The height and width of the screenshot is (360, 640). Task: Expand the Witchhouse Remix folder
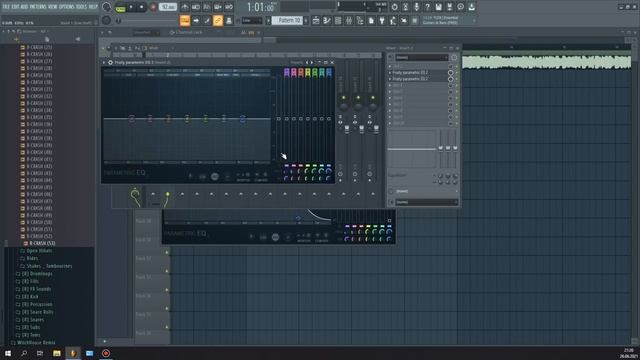[36, 343]
